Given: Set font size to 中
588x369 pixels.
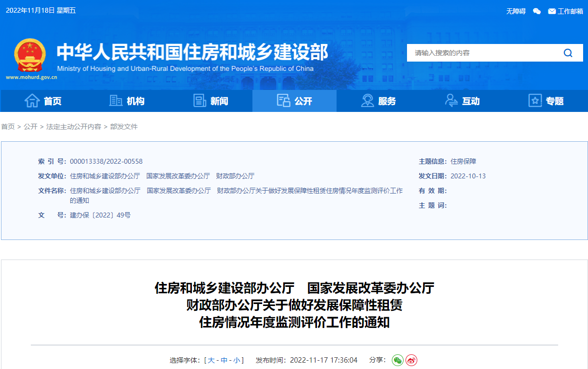Looking at the screenshot, I should [224, 360].
